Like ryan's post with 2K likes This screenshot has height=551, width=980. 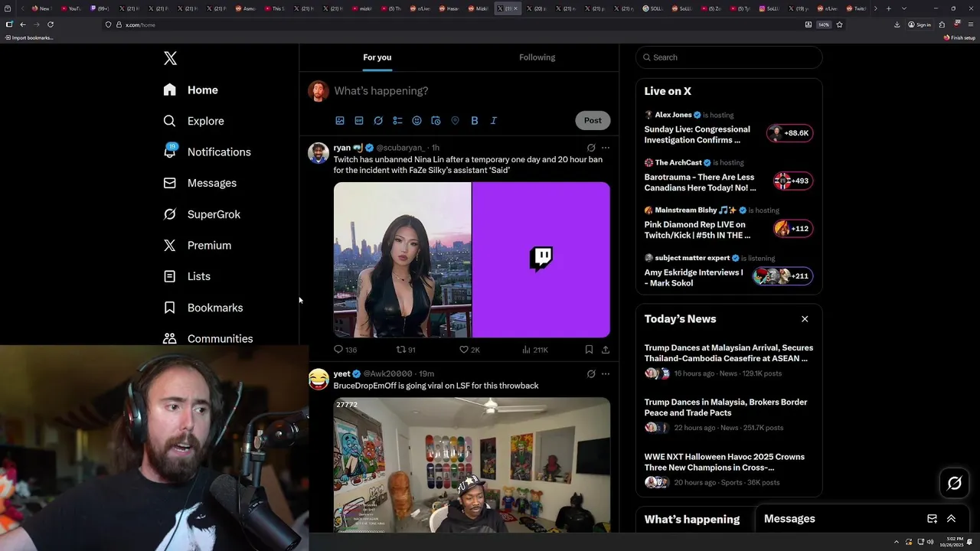click(x=469, y=350)
